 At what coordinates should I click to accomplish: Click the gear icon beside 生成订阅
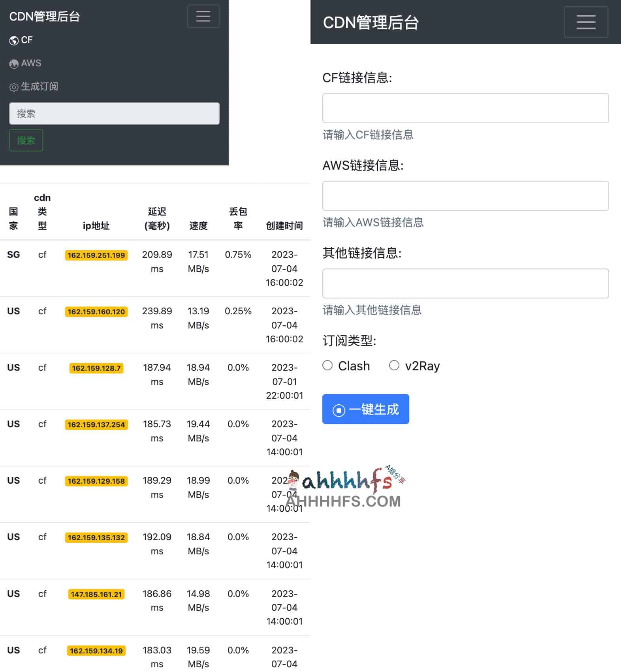coord(14,87)
